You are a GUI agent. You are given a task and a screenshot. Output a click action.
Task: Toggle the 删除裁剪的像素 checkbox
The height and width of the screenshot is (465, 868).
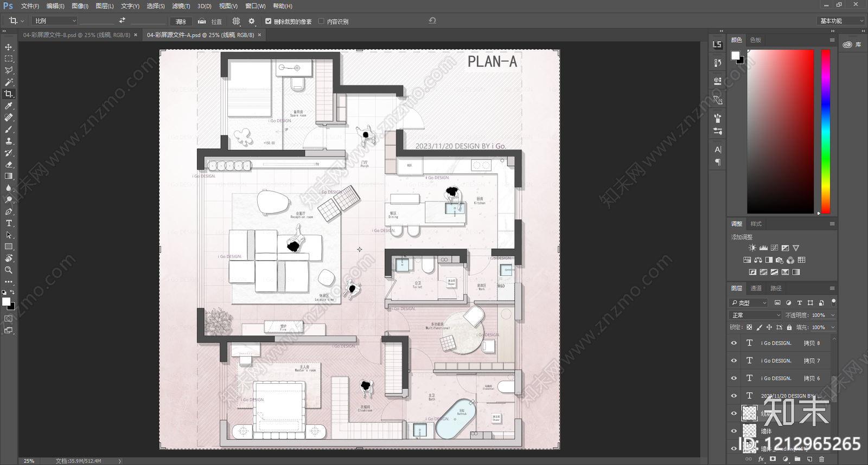[268, 21]
